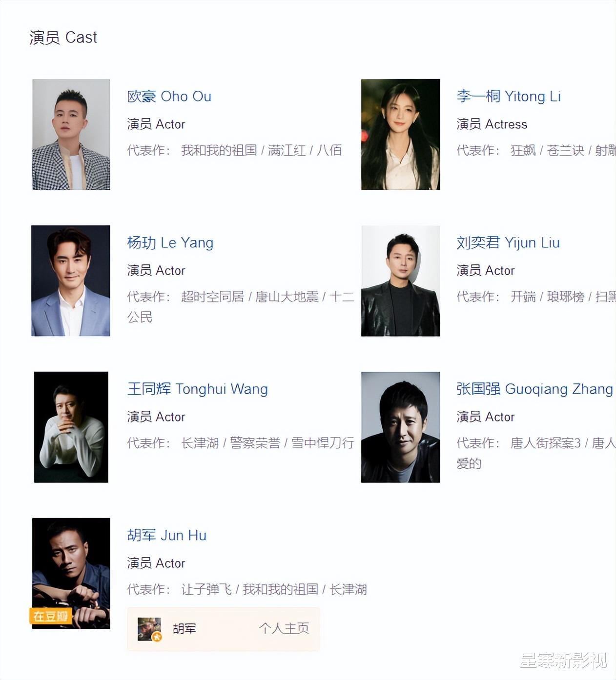Click Guoqiang Zhang's portrait photo

[x=400, y=427]
